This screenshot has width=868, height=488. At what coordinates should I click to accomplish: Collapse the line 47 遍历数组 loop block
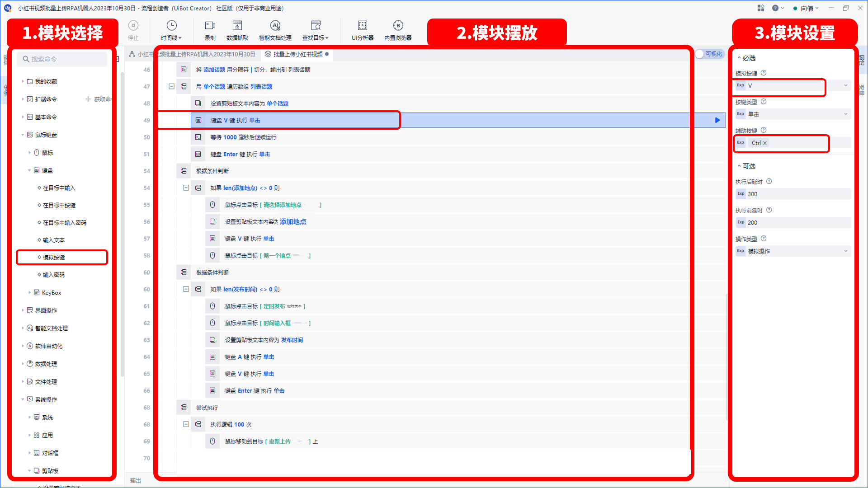point(171,86)
